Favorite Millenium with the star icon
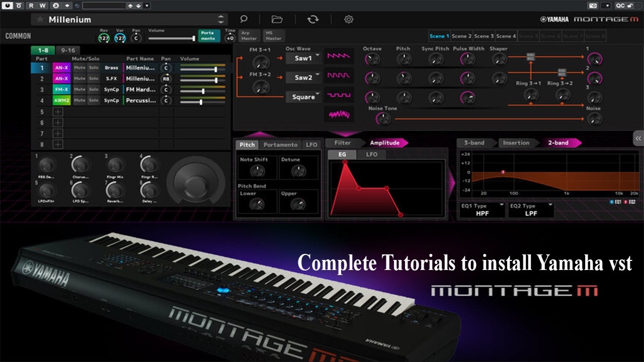This screenshot has width=644, height=362. click(x=40, y=20)
